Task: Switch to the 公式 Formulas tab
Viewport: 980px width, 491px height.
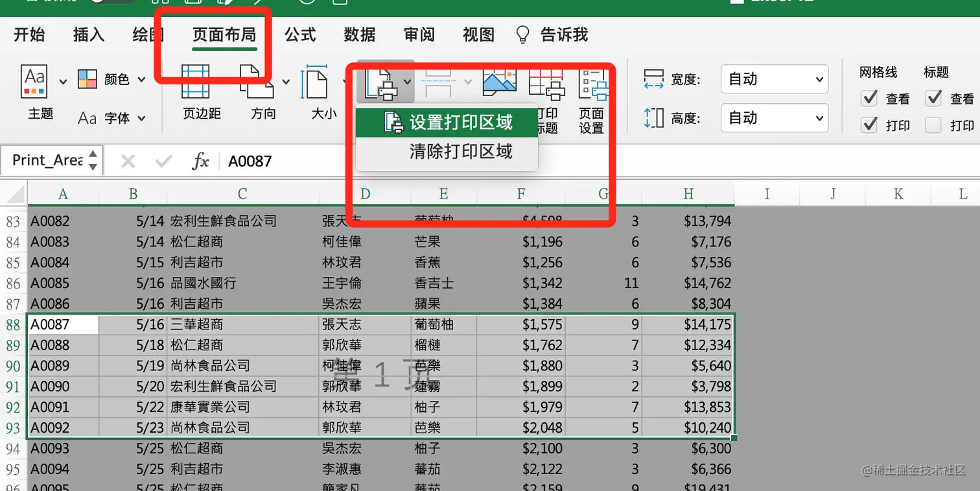Action: tap(300, 34)
